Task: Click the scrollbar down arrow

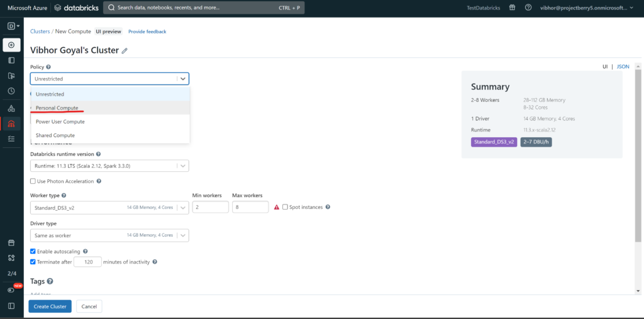Action: (638, 291)
